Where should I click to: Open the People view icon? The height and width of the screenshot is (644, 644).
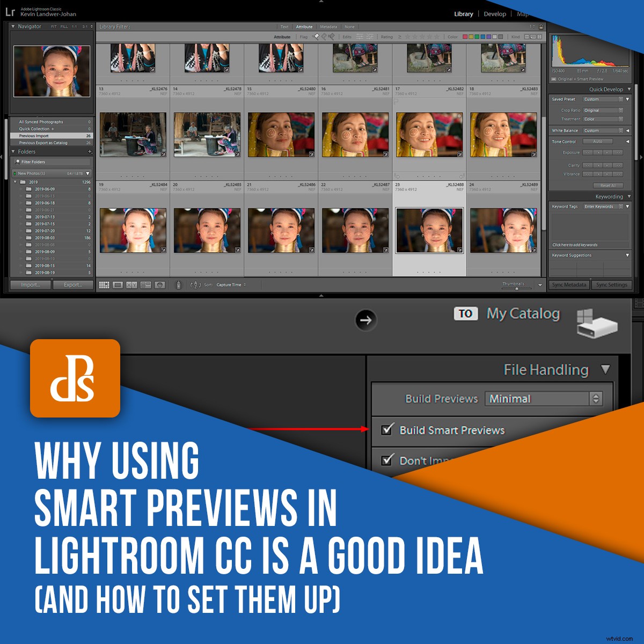[159, 284]
